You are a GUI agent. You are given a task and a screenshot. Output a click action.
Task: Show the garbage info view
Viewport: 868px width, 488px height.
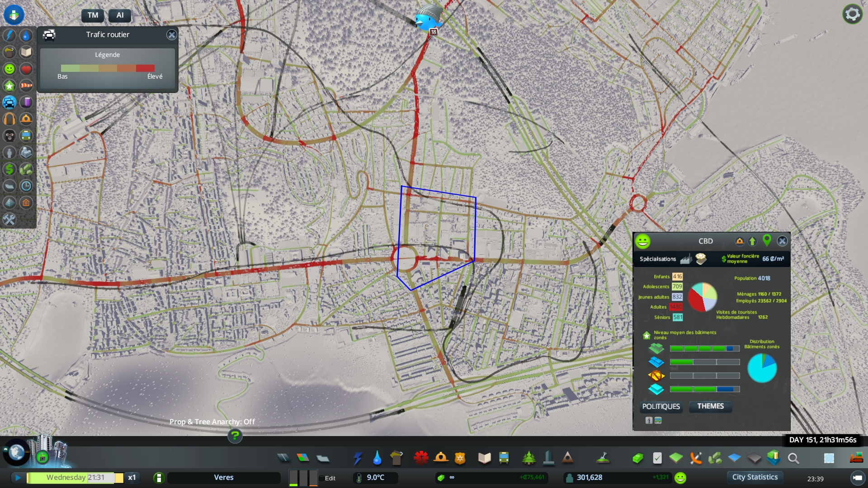(9, 52)
